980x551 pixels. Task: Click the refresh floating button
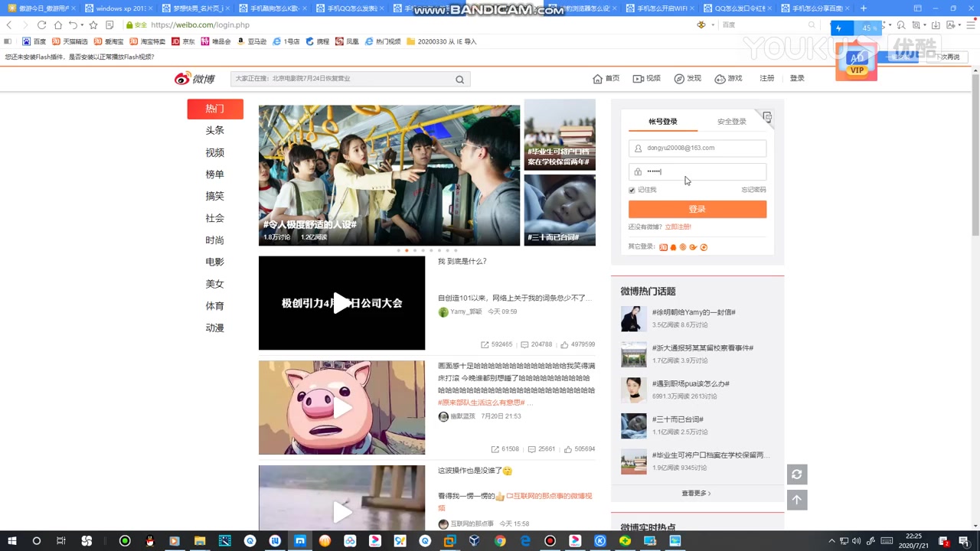point(797,474)
